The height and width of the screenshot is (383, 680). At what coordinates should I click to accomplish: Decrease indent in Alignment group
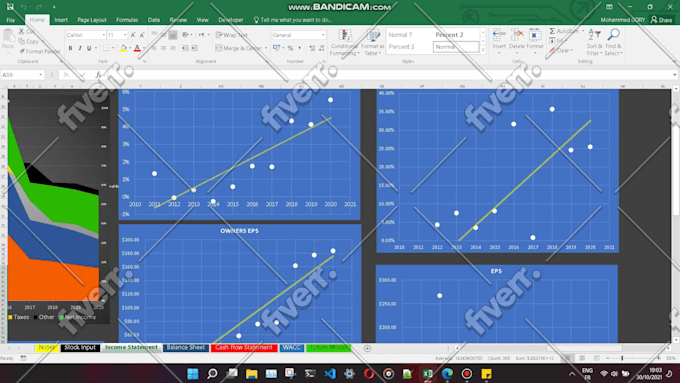pyautogui.click(x=185, y=48)
